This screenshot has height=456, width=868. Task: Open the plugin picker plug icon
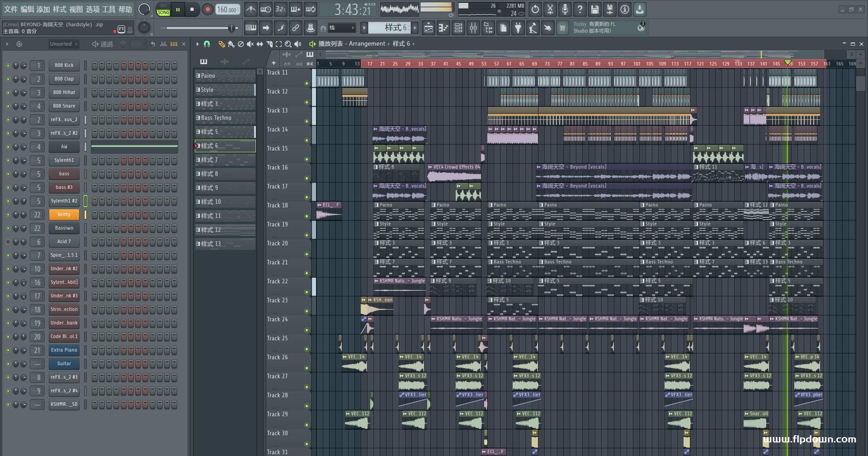pos(518,28)
